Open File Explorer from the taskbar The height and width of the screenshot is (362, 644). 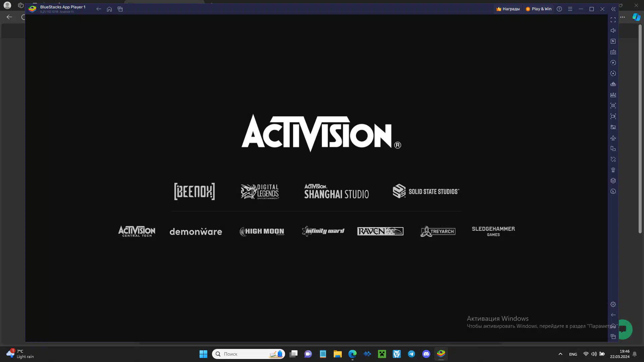338,354
